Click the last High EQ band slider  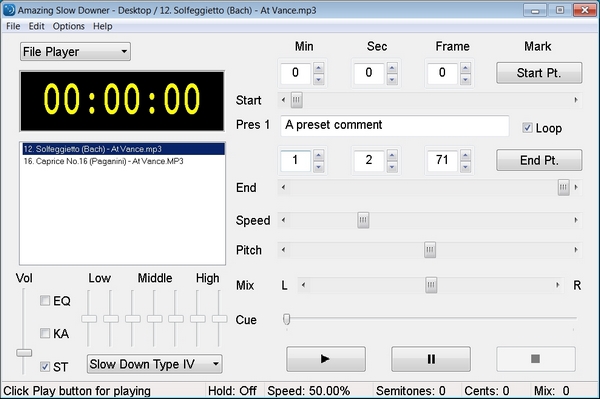(220, 319)
